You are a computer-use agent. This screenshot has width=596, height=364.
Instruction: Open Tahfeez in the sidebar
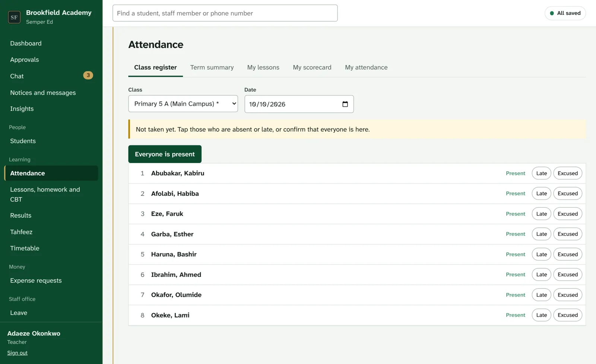[x=51, y=232]
